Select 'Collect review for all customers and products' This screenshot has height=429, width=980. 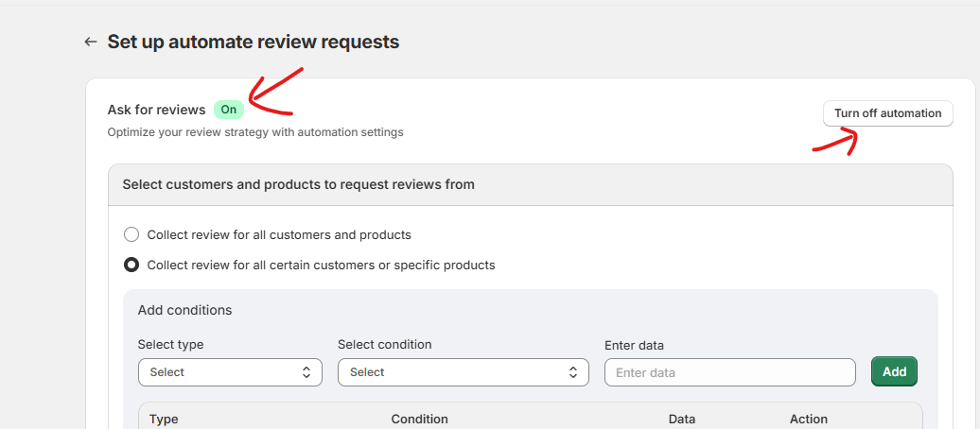point(131,234)
